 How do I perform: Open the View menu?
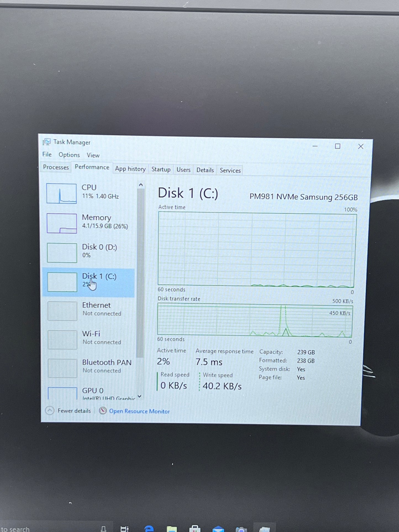(93, 155)
